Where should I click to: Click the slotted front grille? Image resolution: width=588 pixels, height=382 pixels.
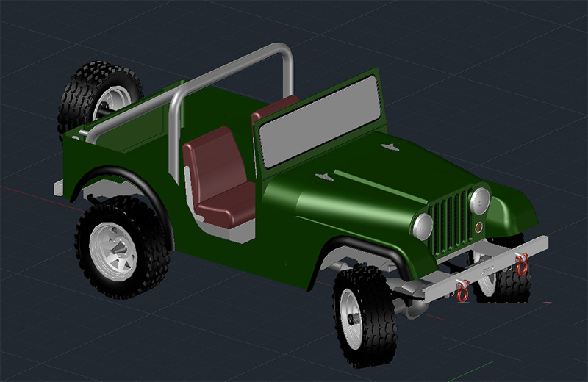(x=451, y=219)
